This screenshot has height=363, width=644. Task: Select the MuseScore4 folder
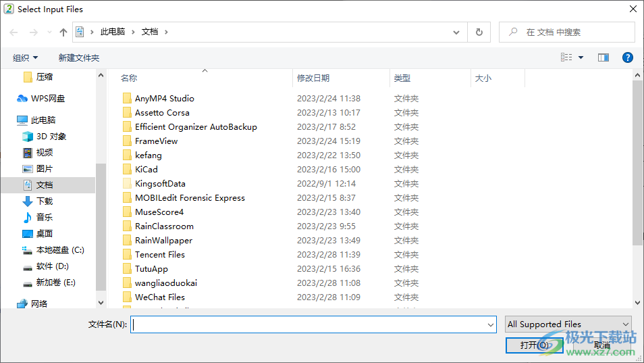[x=159, y=212]
